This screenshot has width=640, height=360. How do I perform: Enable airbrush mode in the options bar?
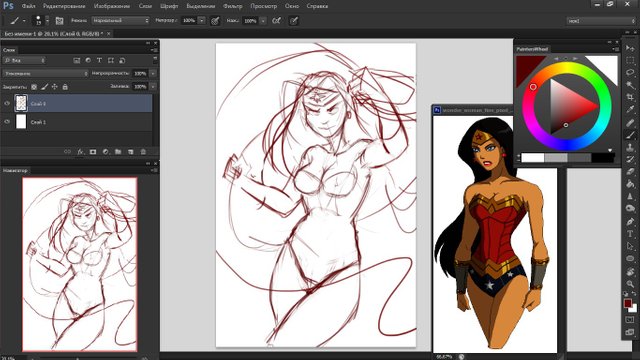point(276,21)
